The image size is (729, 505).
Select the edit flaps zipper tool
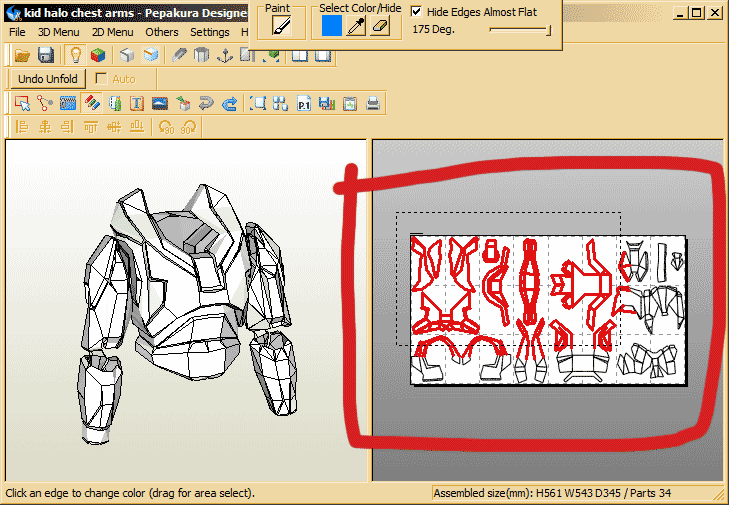click(x=68, y=103)
